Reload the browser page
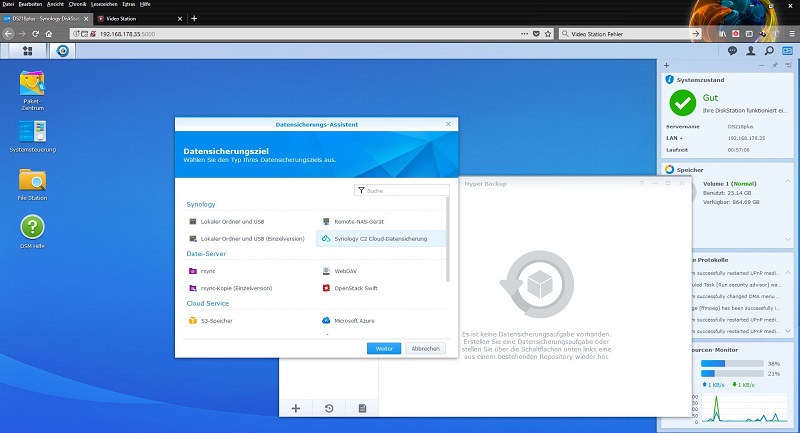This screenshot has width=800, height=433. click(x=35, y=34)
